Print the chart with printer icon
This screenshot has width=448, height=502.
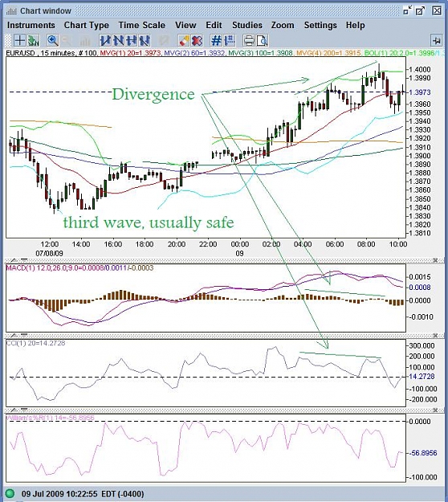pyautogui.click(x=249, y=41)
